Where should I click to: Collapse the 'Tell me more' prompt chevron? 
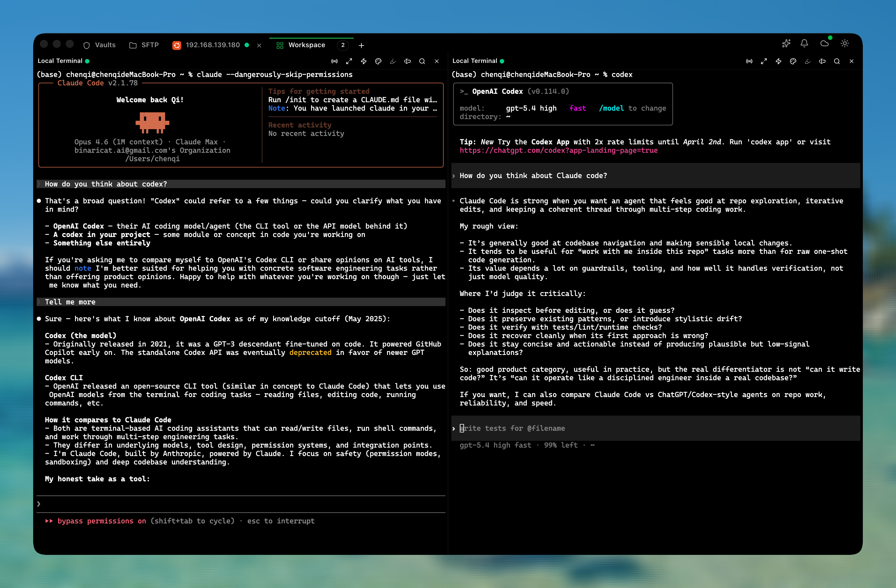coord(39,302)
